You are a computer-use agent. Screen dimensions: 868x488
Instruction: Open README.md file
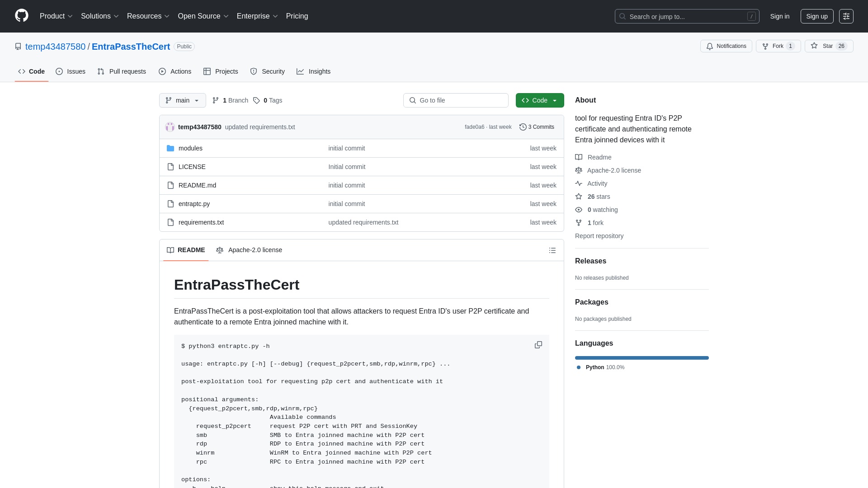click(x=197, y=185)
